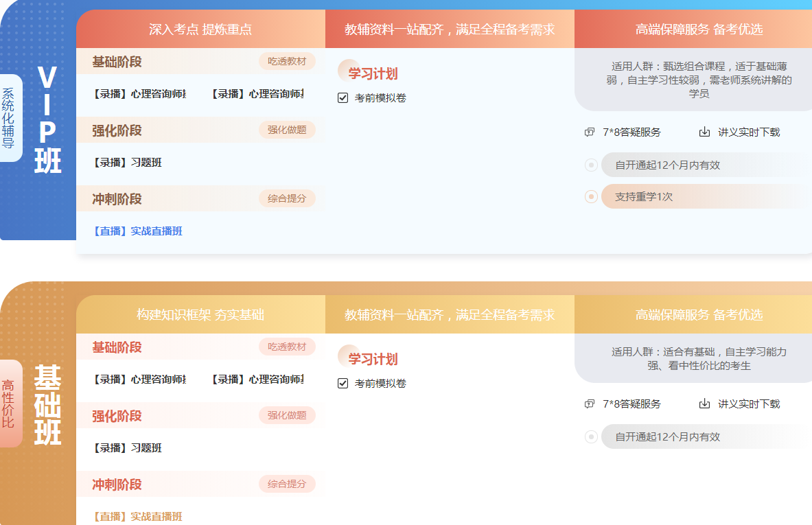Open 【录播】习题班 in 基础班
This screenshot has height=525, width=812.
[128, 448]
